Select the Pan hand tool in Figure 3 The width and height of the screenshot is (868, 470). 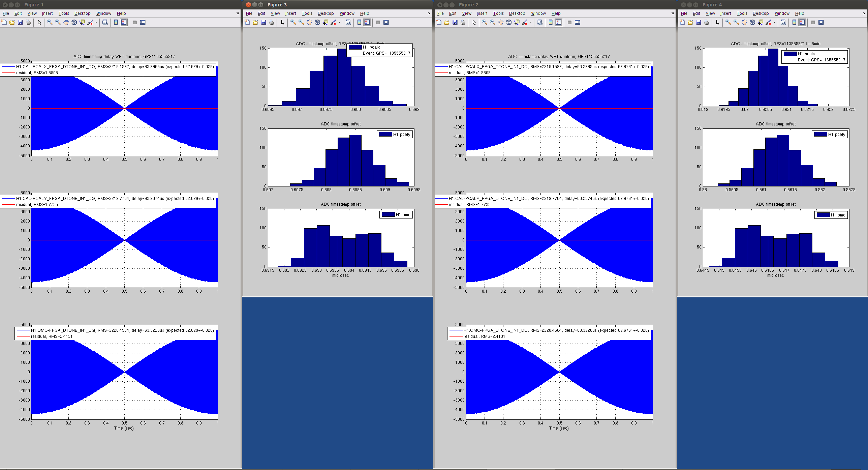(309, 22)
